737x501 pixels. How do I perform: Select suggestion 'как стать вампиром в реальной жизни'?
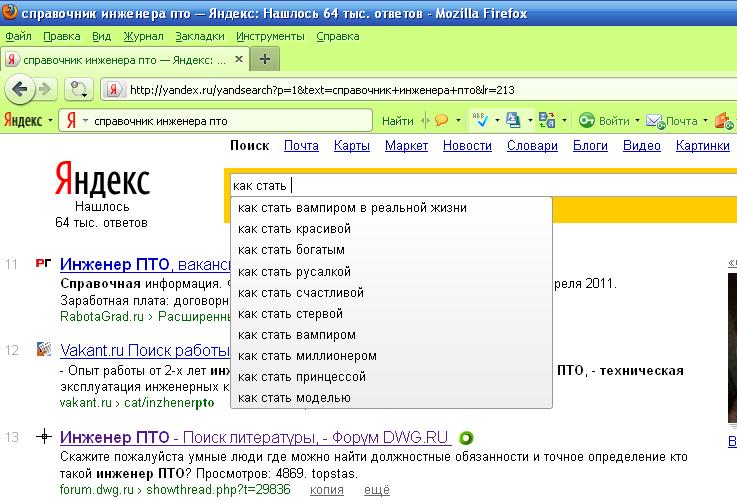(x=392, y=208)
